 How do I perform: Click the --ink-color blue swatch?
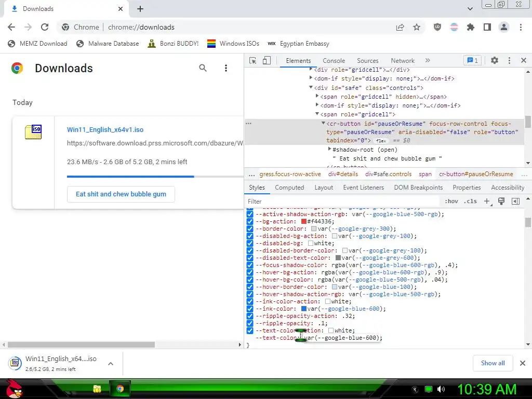(303, 309)
